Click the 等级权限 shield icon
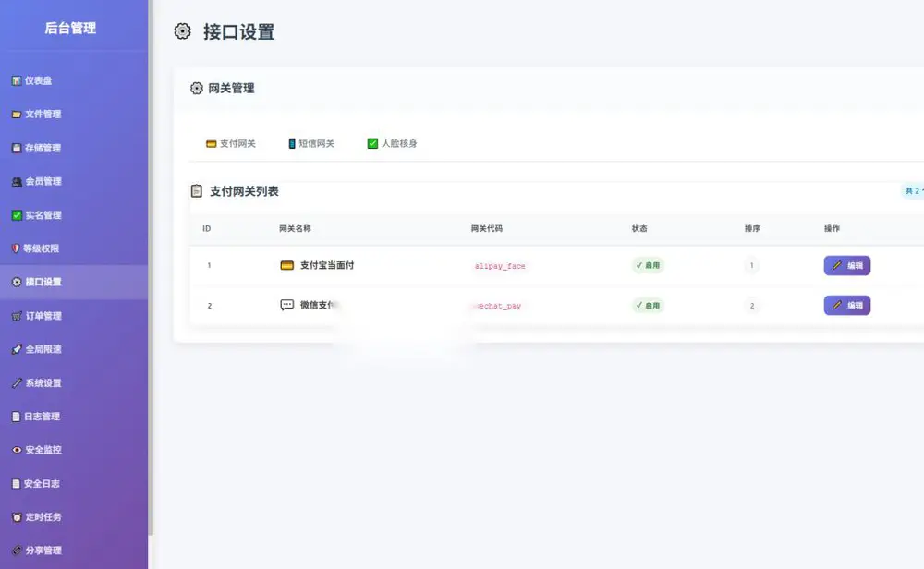 (x=16, y=248)
